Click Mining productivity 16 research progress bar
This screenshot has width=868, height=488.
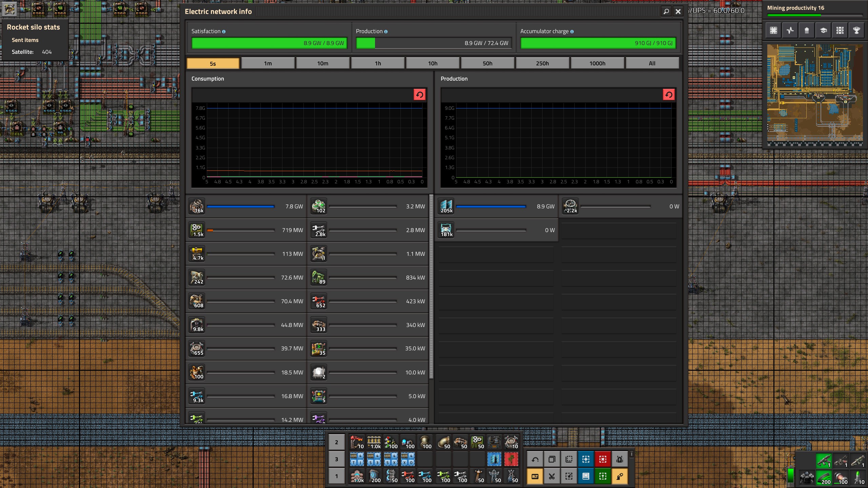coord(814,15)
